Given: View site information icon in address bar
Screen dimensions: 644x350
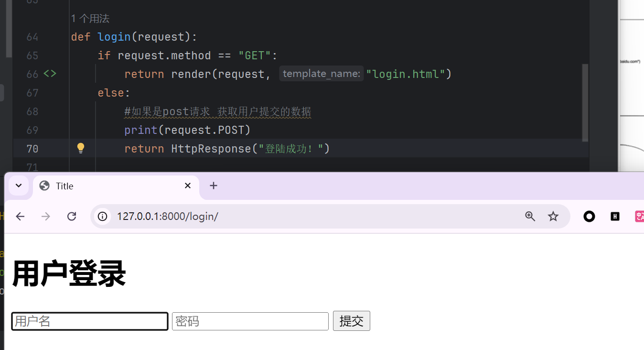Looking at the screenshot, I should coord(102,217).
